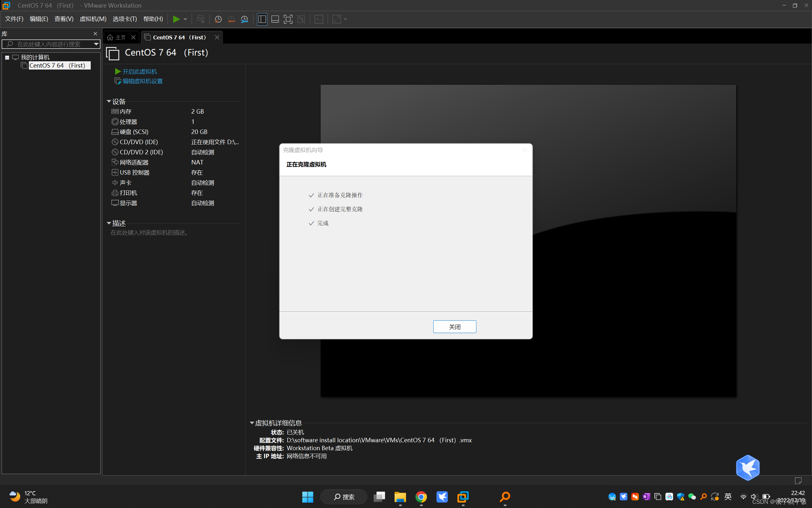Open the 选项卡(T) menu
The width and height of the screenshot is (812, 508).
125,19
